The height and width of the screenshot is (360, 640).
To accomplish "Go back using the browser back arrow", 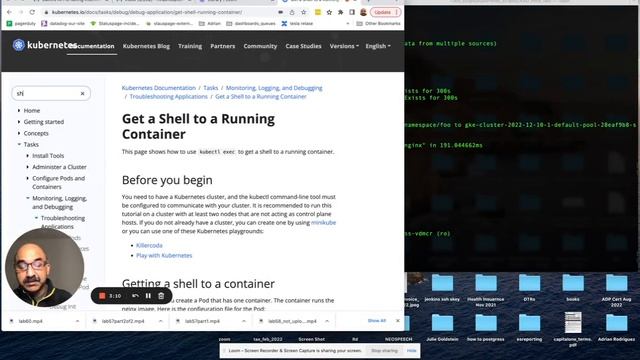I will coord(9,12).
